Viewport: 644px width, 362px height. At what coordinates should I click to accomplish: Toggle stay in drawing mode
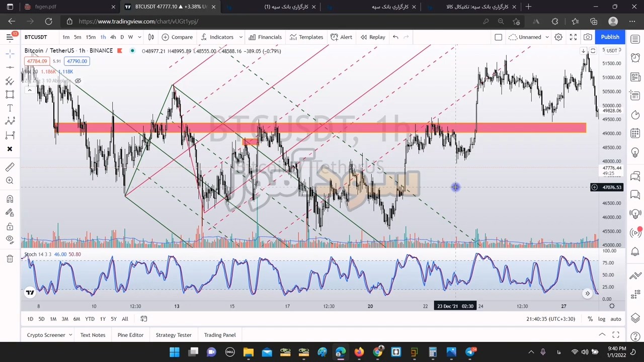point(10,213)
